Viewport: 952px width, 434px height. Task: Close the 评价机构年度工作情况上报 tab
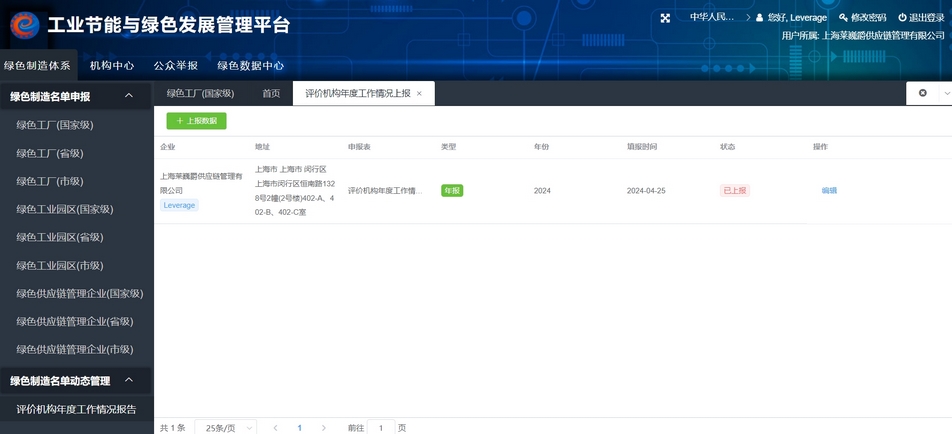[x=419, y=93]
